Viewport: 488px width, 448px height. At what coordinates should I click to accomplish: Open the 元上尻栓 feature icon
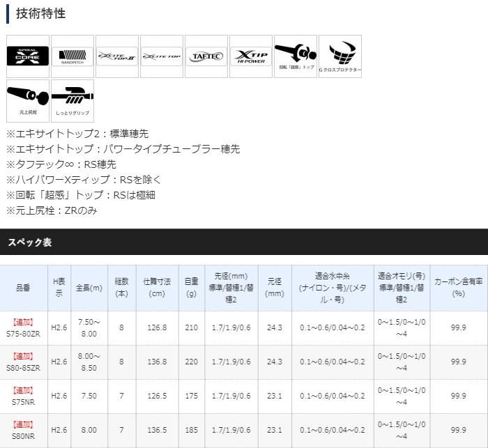pos(28,100)
